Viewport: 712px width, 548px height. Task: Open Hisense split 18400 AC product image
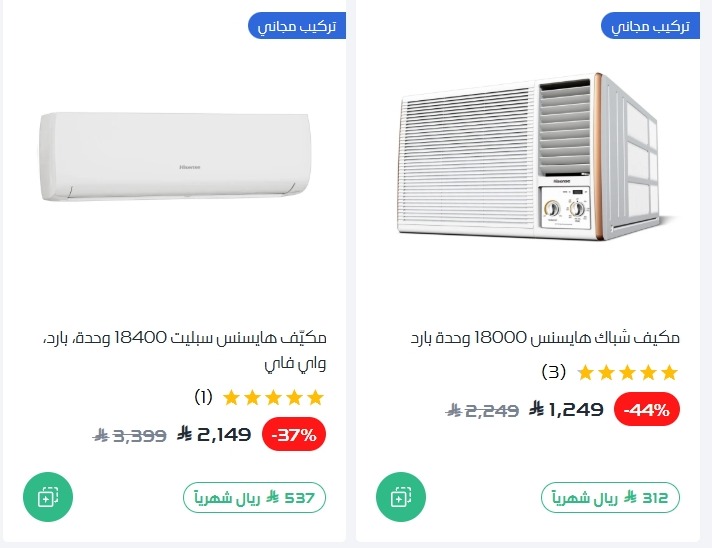(177, 153)
